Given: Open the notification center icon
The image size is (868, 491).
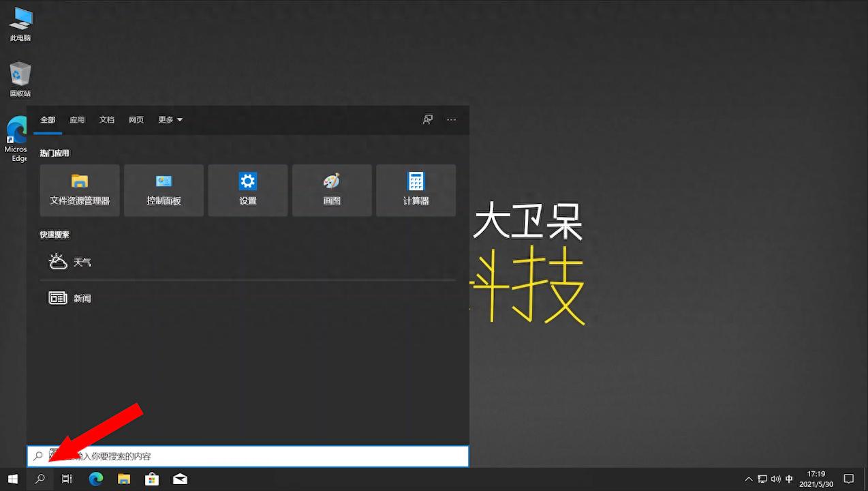Looking at the screenshot, I should pyautogui.click(x=849, y=479).
